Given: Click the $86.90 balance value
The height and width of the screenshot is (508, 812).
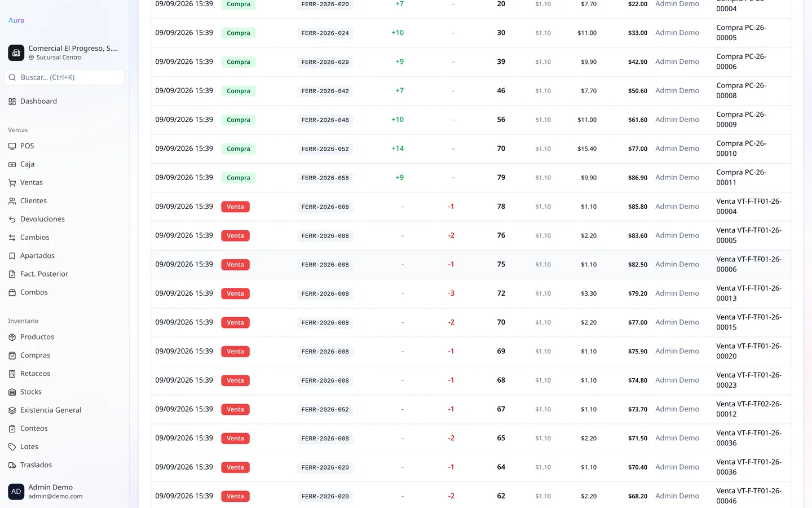Looking at the screenshot, I should click(638, 178).
